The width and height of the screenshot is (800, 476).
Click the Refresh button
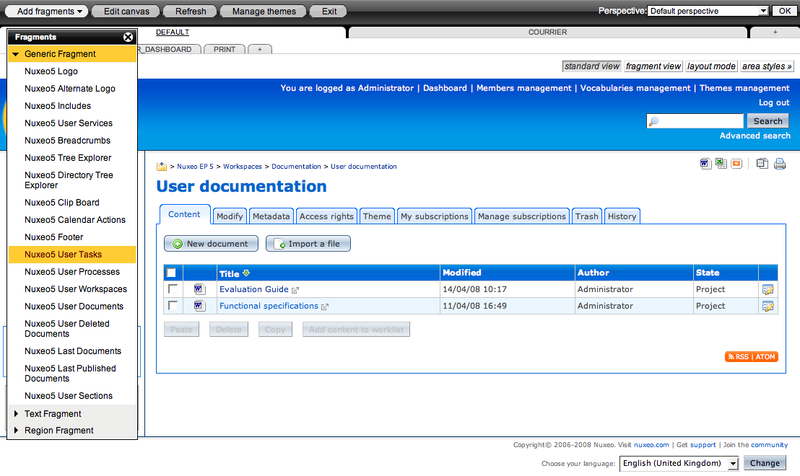(x=190, y=11)
